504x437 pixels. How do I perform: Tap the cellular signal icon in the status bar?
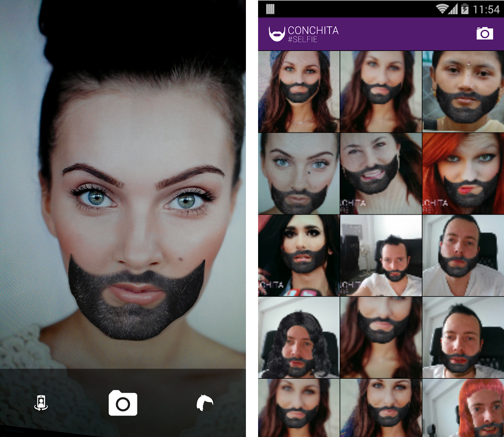point(453,9)
